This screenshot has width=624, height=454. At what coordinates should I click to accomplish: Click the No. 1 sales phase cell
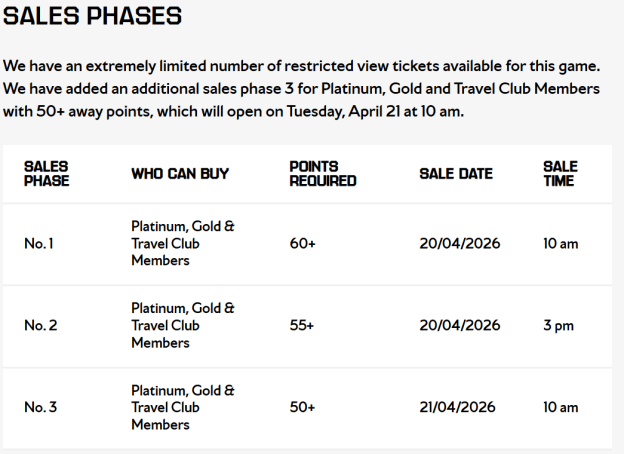coord(41,244)
